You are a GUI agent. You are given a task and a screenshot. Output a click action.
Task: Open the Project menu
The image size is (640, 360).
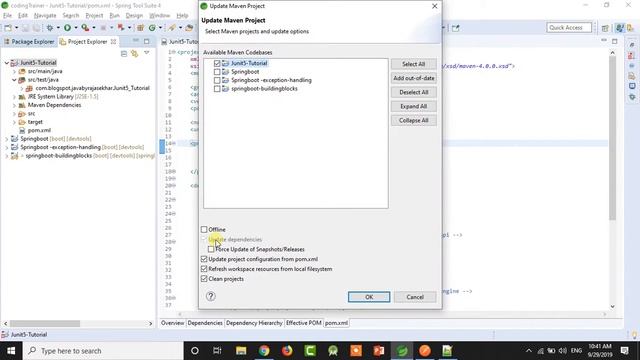(94, 16)
